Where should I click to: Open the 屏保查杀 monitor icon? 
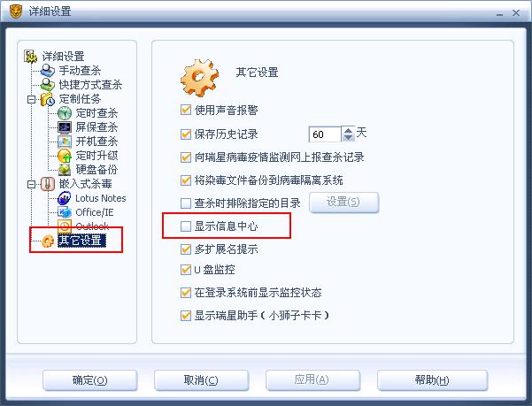(x=65, y=127)
